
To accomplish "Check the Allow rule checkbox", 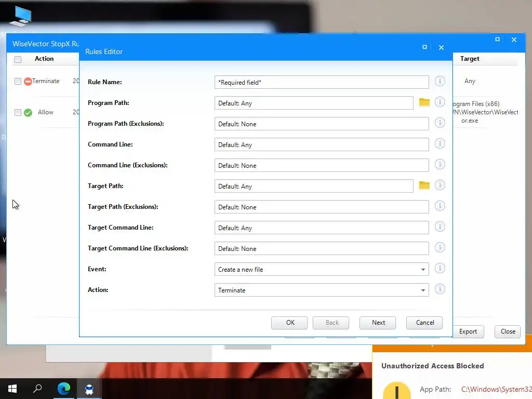I will 18,112.
